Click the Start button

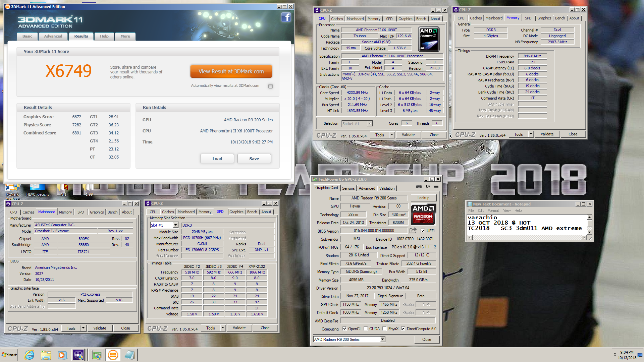(x=9, y=355)
